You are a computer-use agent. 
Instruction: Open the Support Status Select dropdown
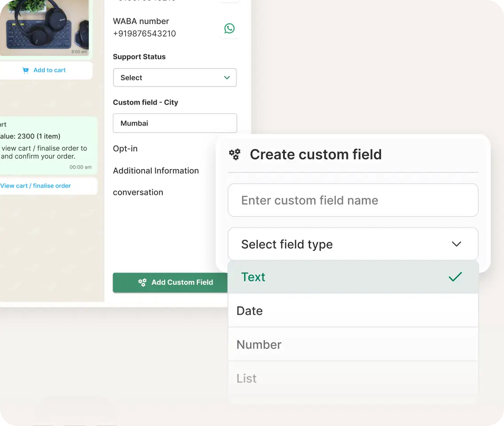(x=174, y=78)
